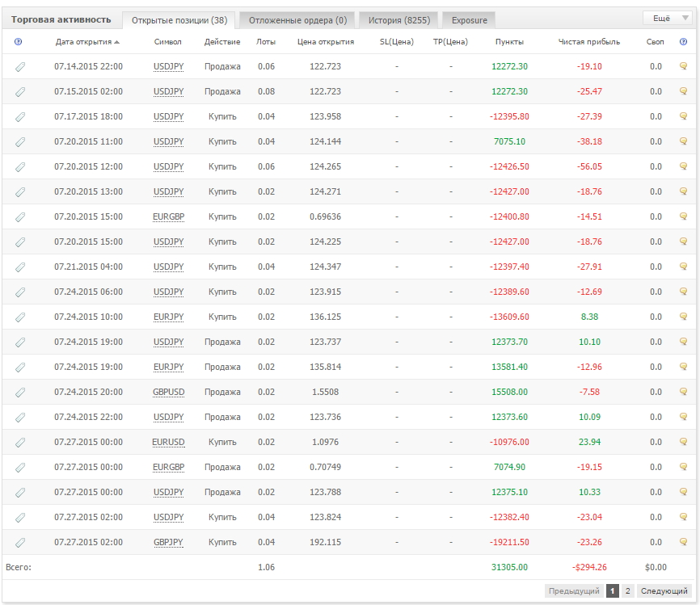700x605 pixels.
Task: Open USDJPY symbol link on the 07.14.2015 22:00 row
Action: [168, 66]
